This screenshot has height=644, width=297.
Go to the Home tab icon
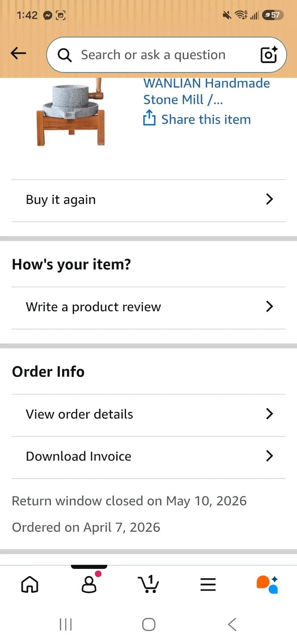30,584
